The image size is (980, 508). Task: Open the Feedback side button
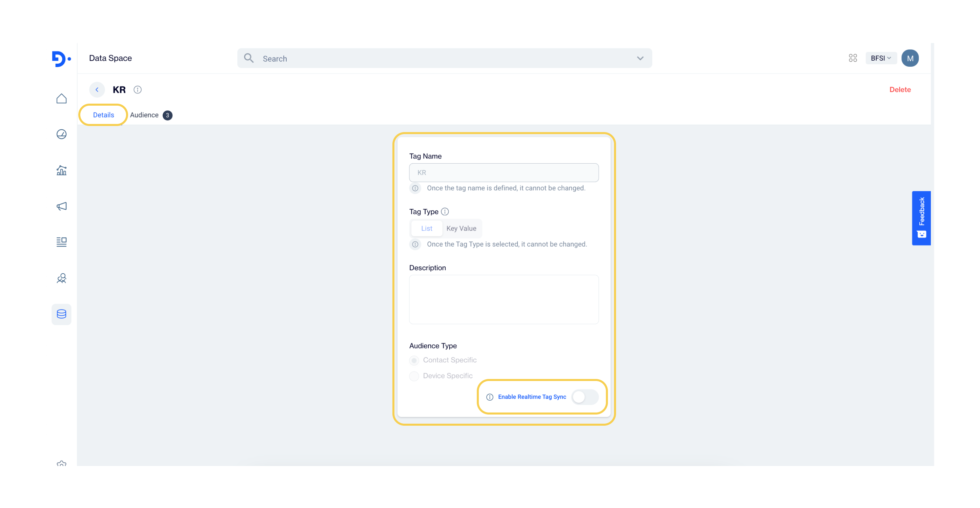(x=921, y=218)
